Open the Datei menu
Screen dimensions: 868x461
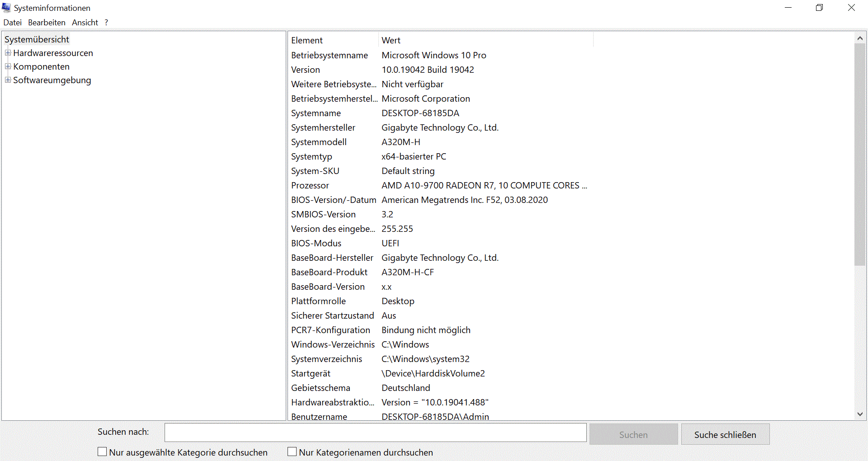[12, 22]
